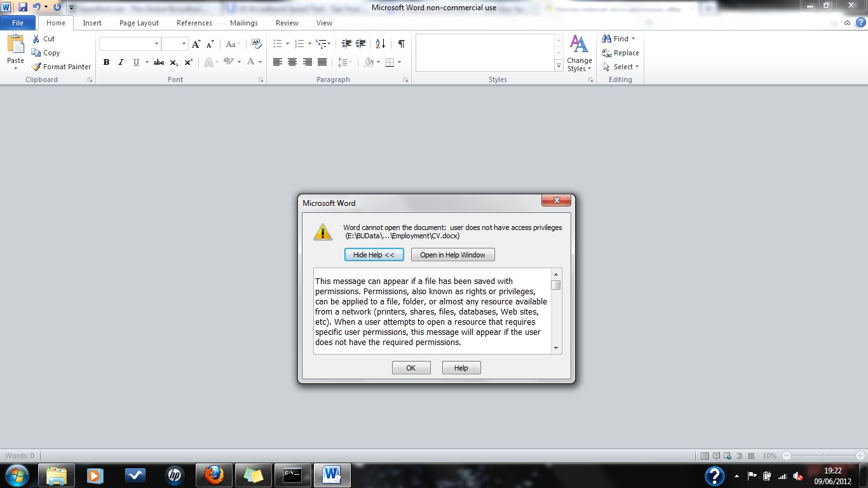Click the zoom slider in the status bar
Screen dimensions: 868x488
click(824, 456)
